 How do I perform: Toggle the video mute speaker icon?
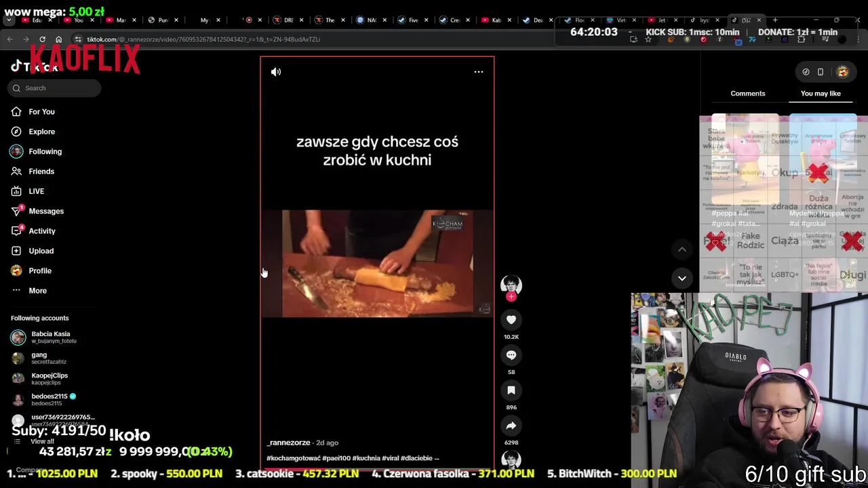(276, 72)
